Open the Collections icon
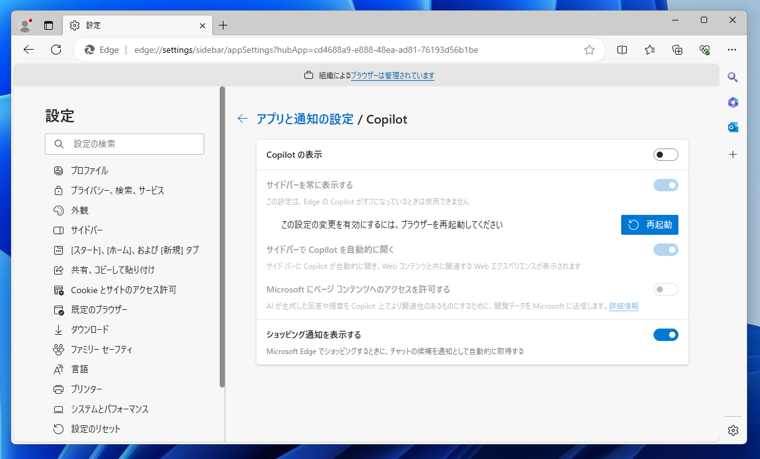 pyautogui.click(x=677, y=49)
